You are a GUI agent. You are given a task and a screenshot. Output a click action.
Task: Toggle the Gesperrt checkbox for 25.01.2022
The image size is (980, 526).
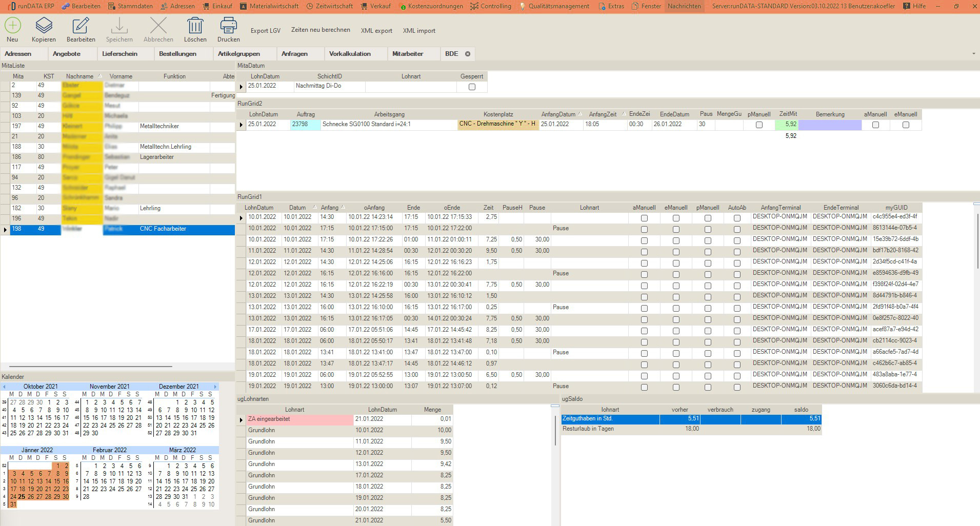tap(472, 87)
